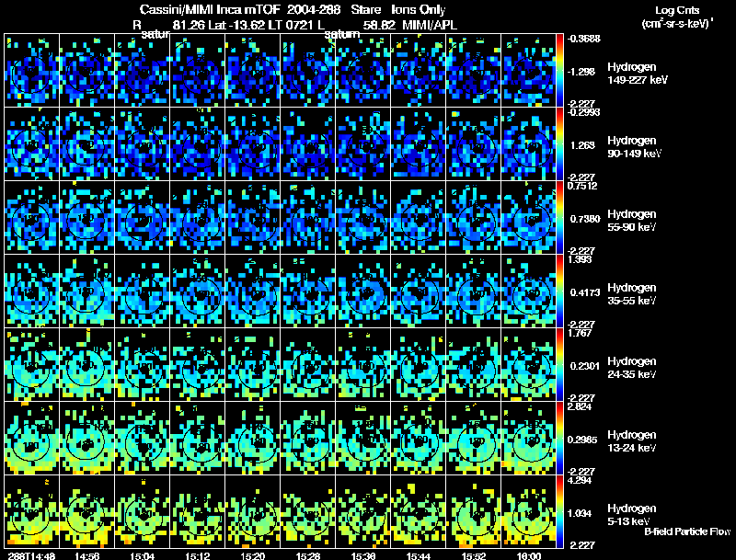Viewport: 736px width, 560px height.
Task: Click the 'Hydrogen 90-149 keV' row label
Action: pos(634,147)
